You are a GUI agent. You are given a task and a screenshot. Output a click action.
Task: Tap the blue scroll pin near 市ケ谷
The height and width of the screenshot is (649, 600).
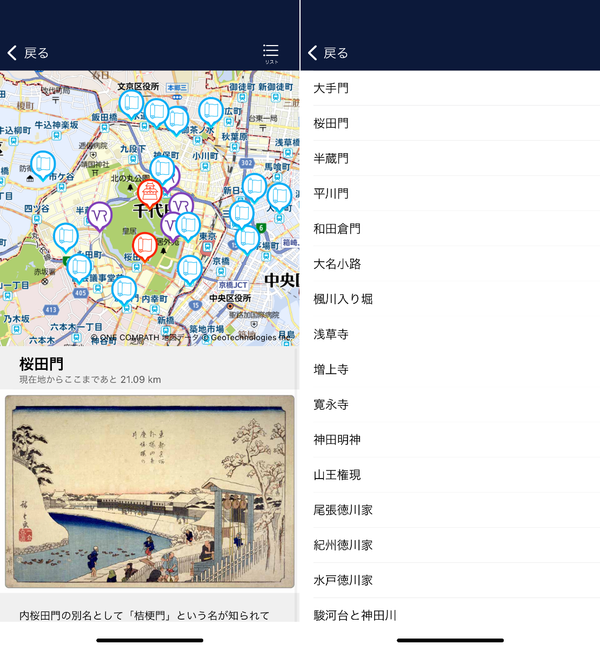point(43,166)
